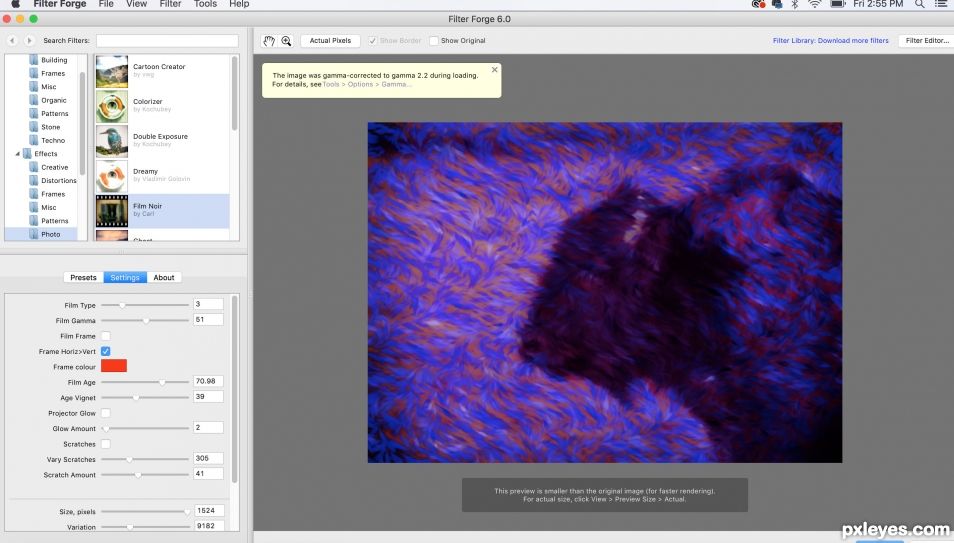Pick the Double Exposure filter thumbnail
This screenshot has width=954, height=543.
112,141
